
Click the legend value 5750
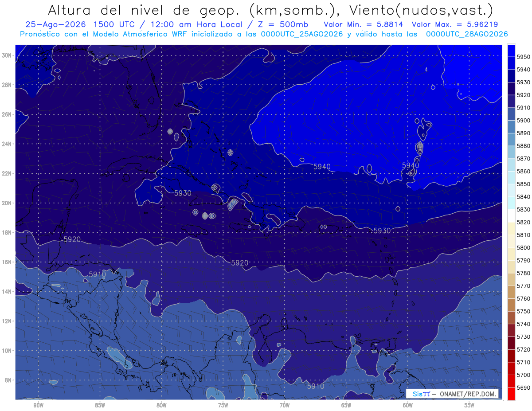pos(523,311)
